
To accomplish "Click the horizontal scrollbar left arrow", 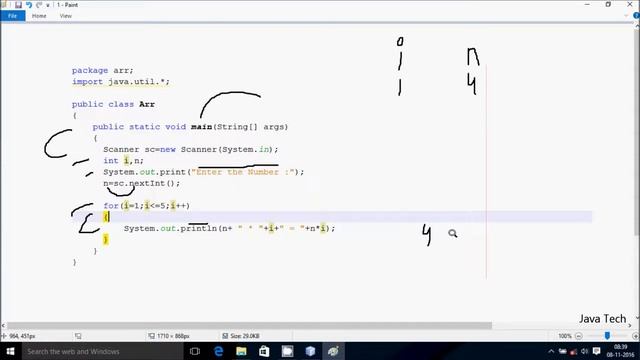I will click(x=3, y=325).
